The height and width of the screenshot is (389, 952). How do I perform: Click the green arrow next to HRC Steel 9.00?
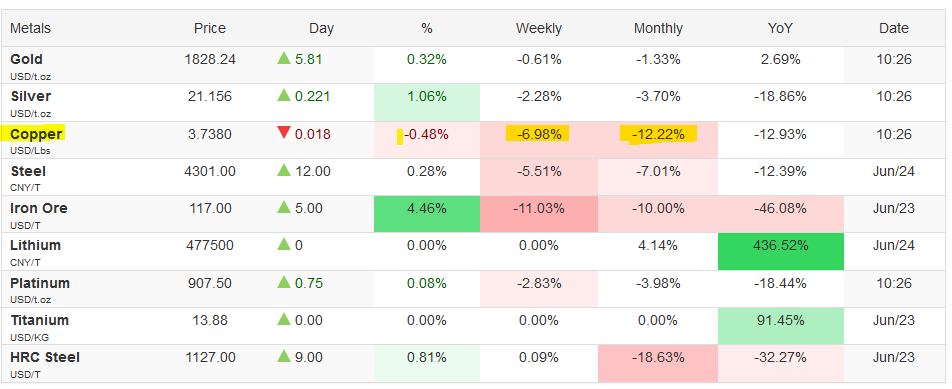pos(284,357)
